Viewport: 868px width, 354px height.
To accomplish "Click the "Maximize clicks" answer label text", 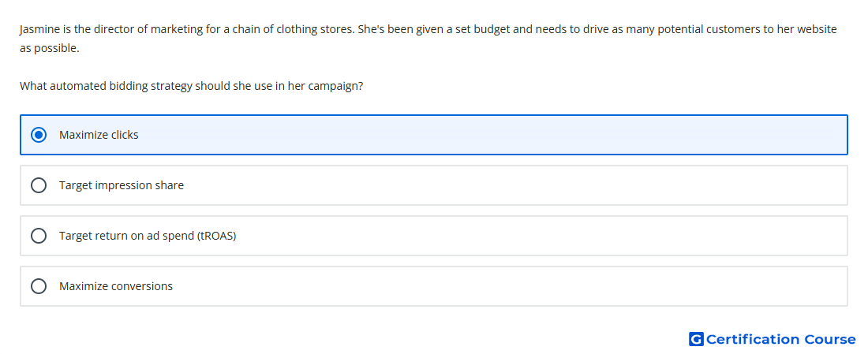I will click(99, 135).
